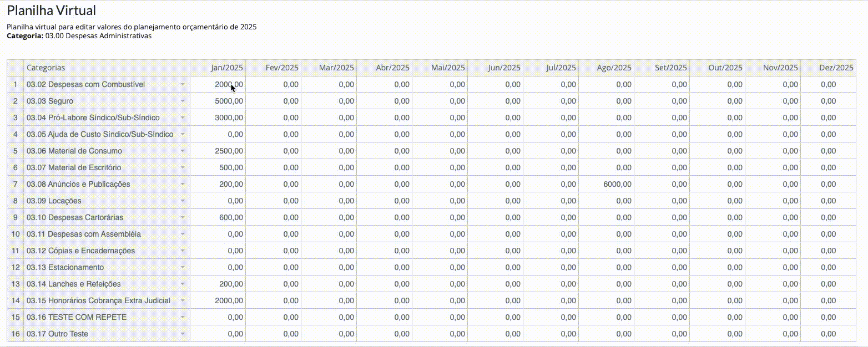Open dropdown for 03.16 TESTE COM REPETE
Image resolution: width=868 pixels, height=347 pixels.
[x=183, y=317]
